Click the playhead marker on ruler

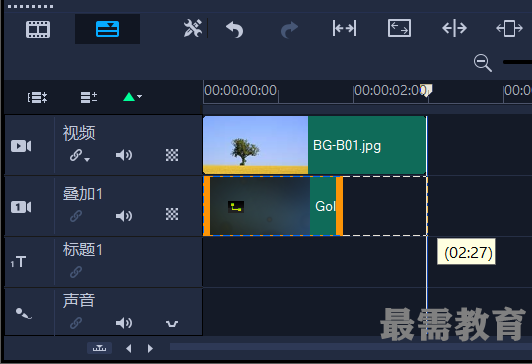[x=426, y=91]
